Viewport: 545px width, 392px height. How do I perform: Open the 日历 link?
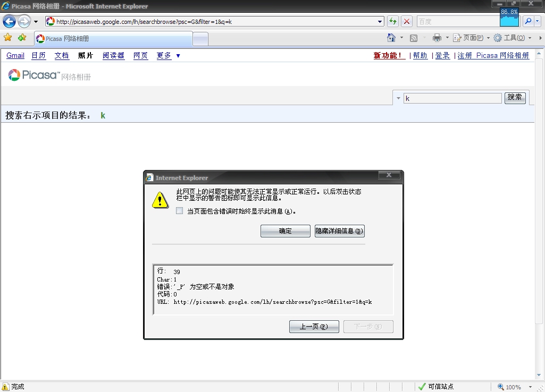[x=39, y=56]
